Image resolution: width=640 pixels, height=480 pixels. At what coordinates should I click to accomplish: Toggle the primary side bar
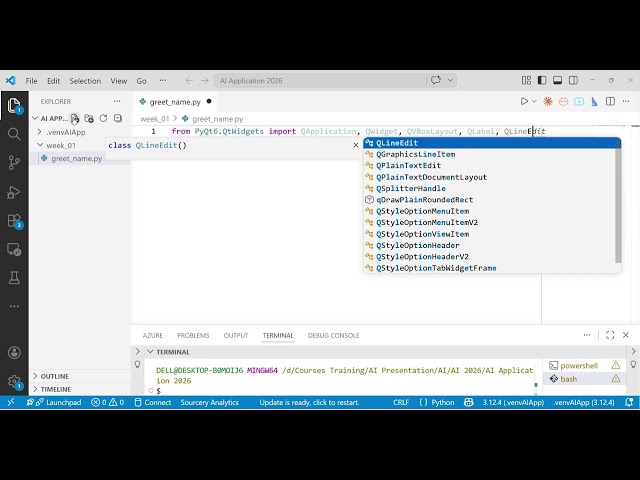[x=542, y=80]
